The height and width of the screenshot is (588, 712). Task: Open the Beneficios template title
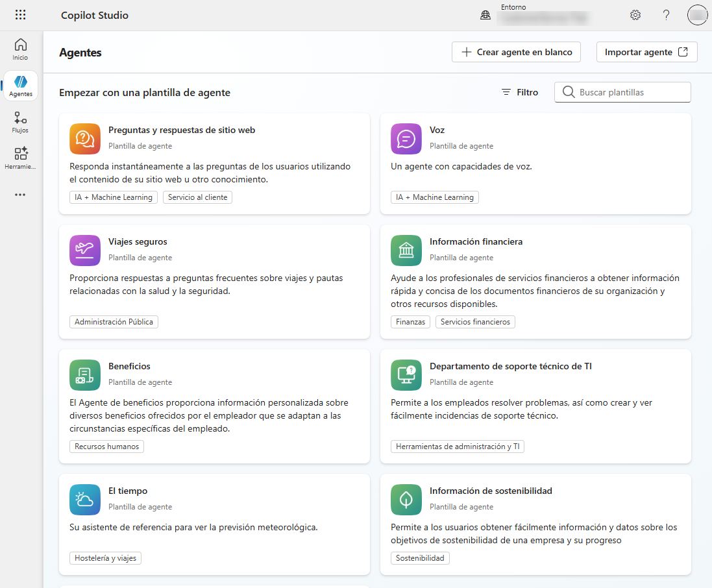[129, 366]
